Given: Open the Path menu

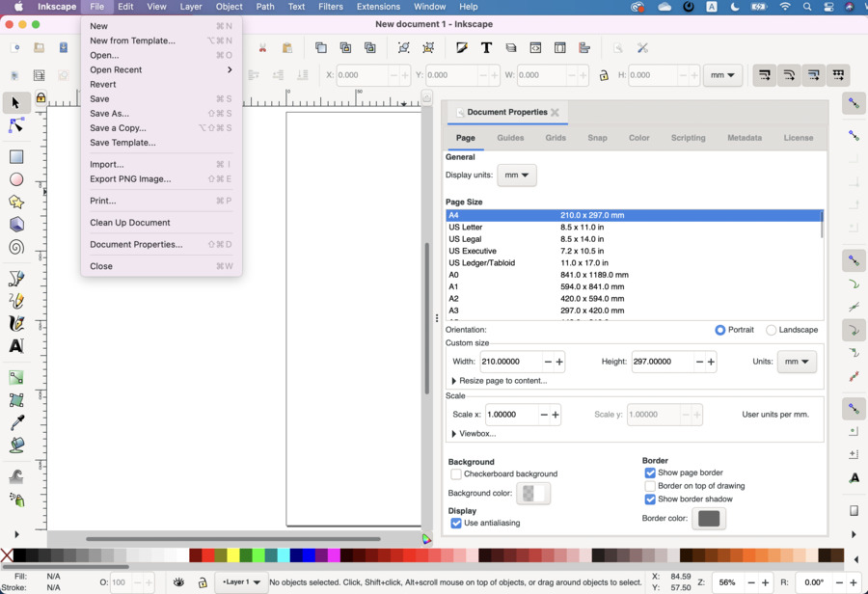Looking at the screenshot, I should click(264, 7).
